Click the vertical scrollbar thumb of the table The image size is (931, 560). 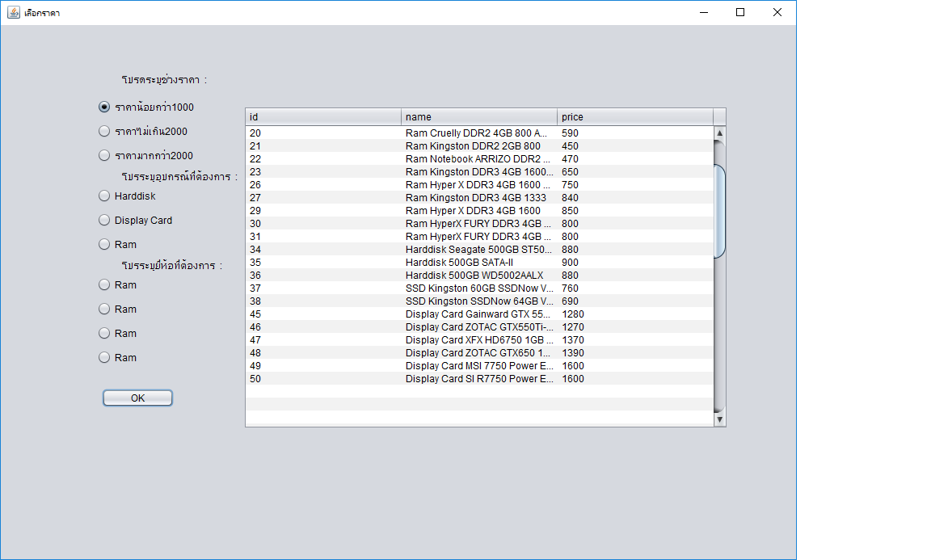(x=719, y=211)
